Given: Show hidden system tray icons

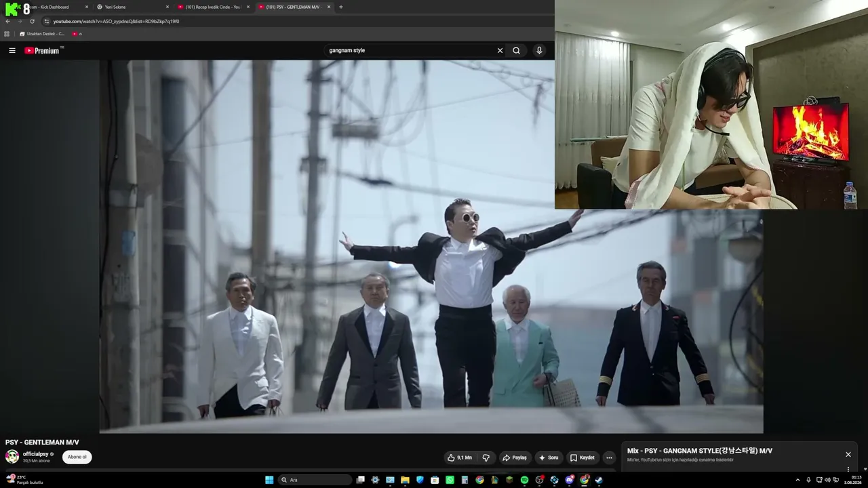Looking at the screenshot, I should point(797,480).
